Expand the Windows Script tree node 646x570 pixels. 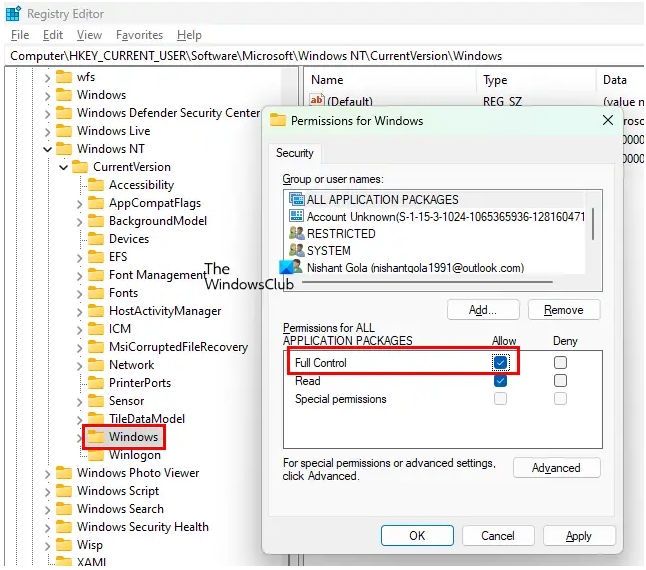click(48, 492)
